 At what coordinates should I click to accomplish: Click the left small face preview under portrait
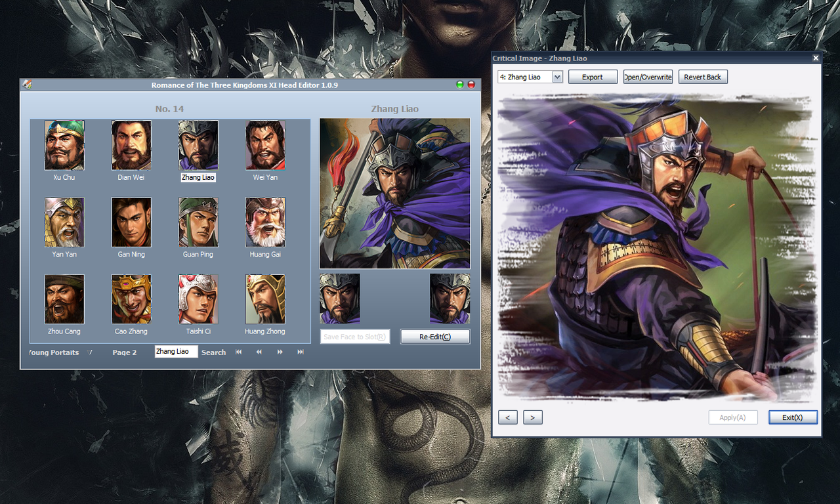coord(340,299)
